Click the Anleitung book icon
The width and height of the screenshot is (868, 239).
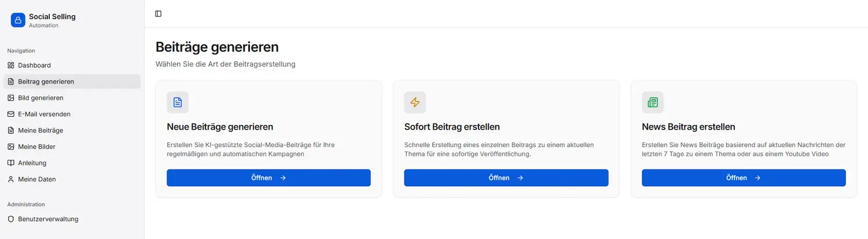(11, 163)
